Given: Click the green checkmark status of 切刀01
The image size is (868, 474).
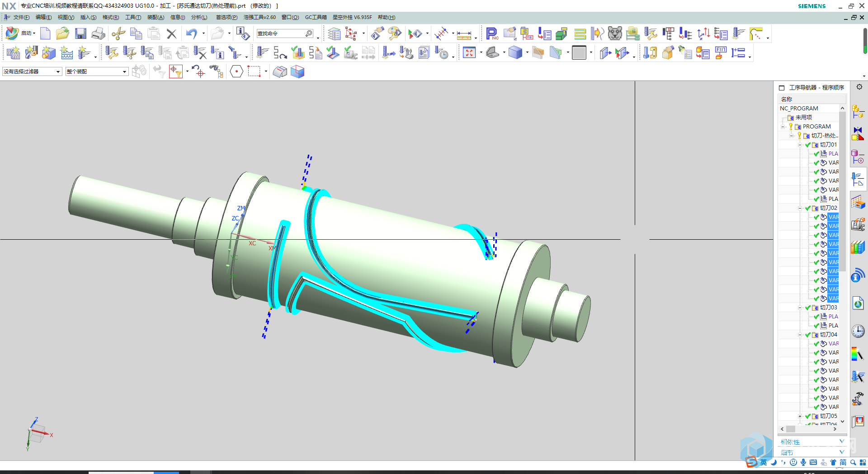Looking at the screenshot, I should coord(808,145).
